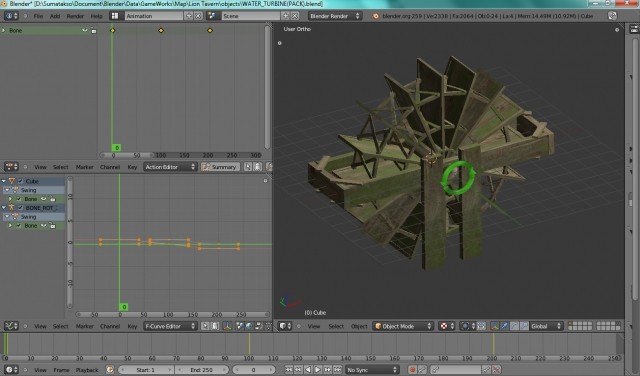Toggle Bone visibility eye under BONE_ROT
The width and height of the screenshot is (640, 376).
tap(44, 225)
